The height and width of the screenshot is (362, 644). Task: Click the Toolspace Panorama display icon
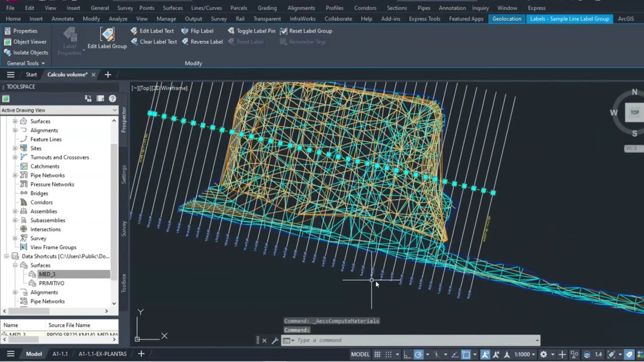100,99
